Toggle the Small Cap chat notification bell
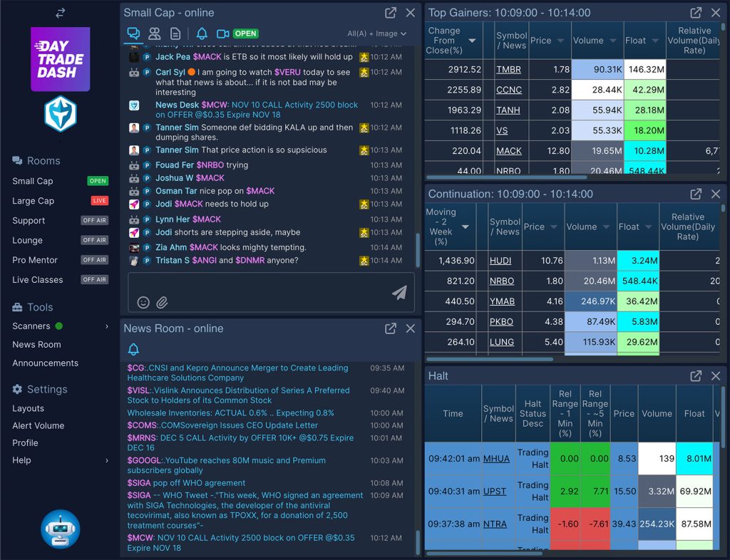The image size is (730, 560). 202,33
